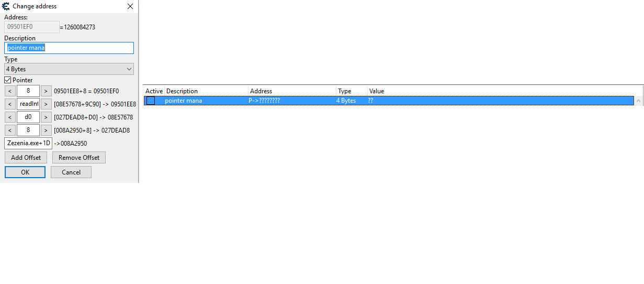Screen dimensions: 644x284
Task: Click the Cheat Engine logo icon in title bar
Action: tap(6, 6)
